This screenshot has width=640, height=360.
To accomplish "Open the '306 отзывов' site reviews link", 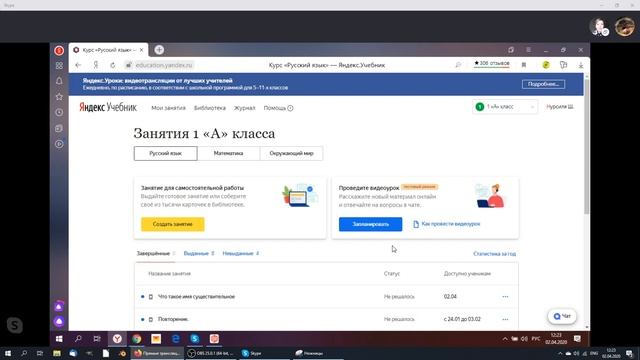I will tap(491, 64).
